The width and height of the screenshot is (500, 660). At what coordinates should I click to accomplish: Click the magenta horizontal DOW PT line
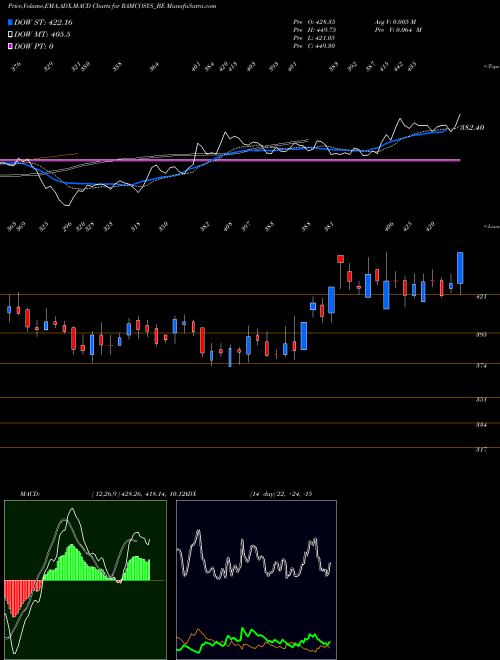coord(230,160)
